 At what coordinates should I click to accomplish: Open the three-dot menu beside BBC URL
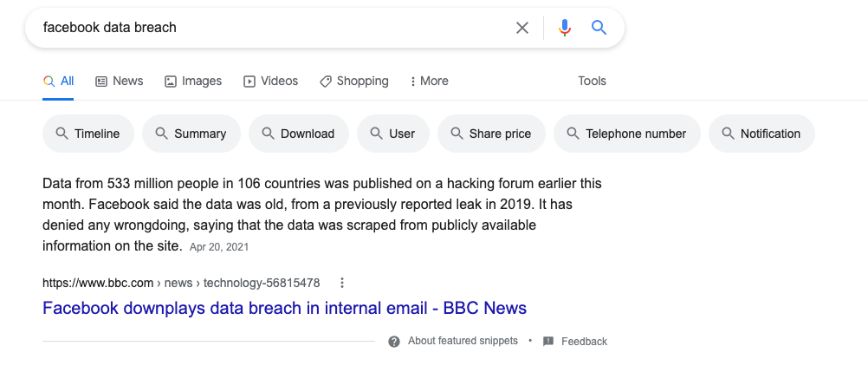[342, 283]
